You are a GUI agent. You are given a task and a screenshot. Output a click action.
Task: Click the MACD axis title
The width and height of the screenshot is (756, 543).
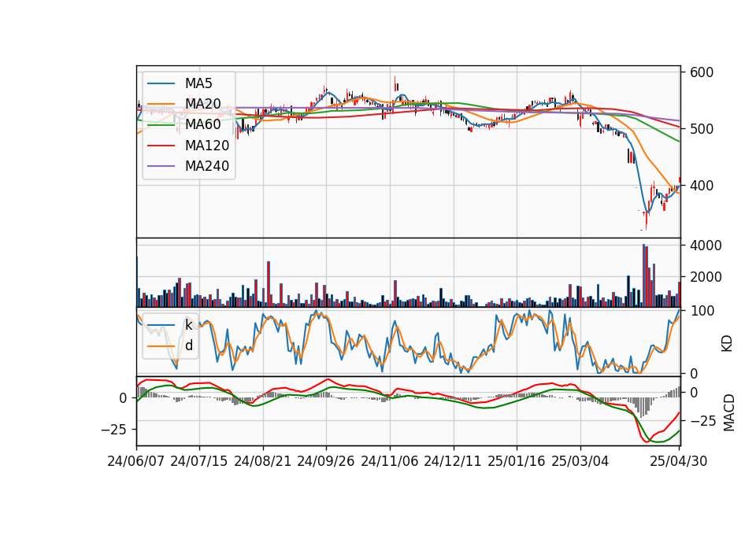pyautogui.click(x=729, y=412)
